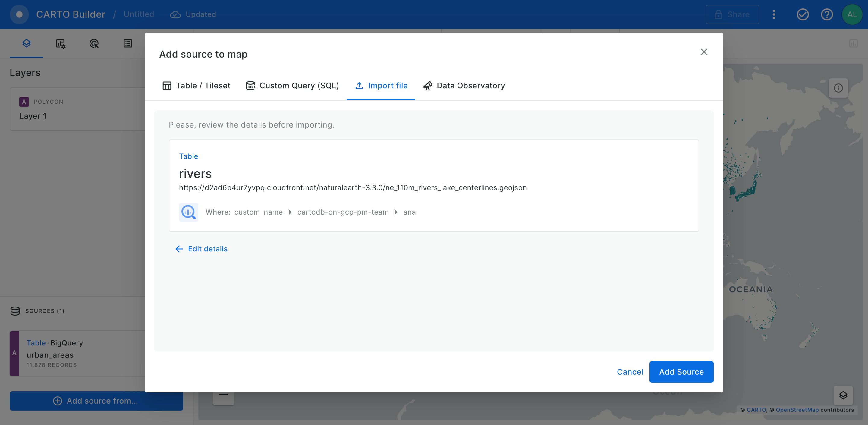Image resolution: width=868 pixels, height=425 pixels.
Task: Close the Add source dialog
Action: tap(703, 52)
